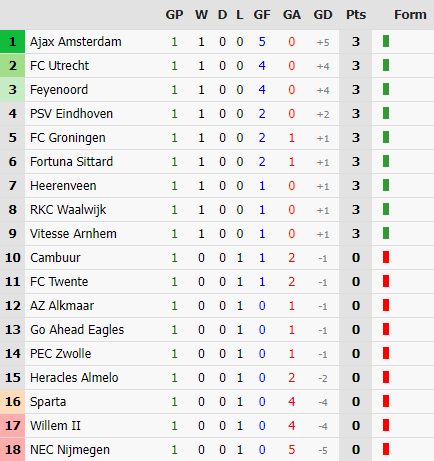The image size is (434, 461).
Task: Open the Willem II team link
Action: tap(55, 426)
